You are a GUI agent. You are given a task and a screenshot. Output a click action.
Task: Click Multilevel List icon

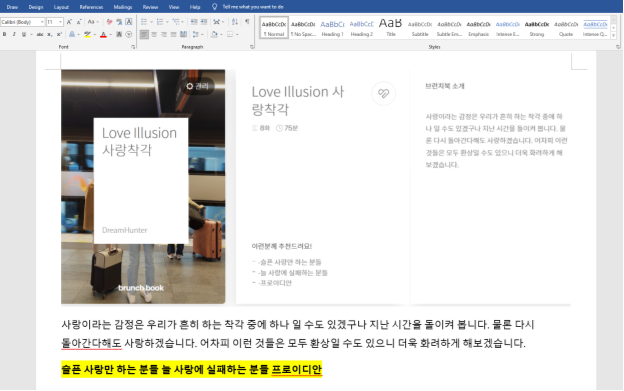(x=176, y=22)
